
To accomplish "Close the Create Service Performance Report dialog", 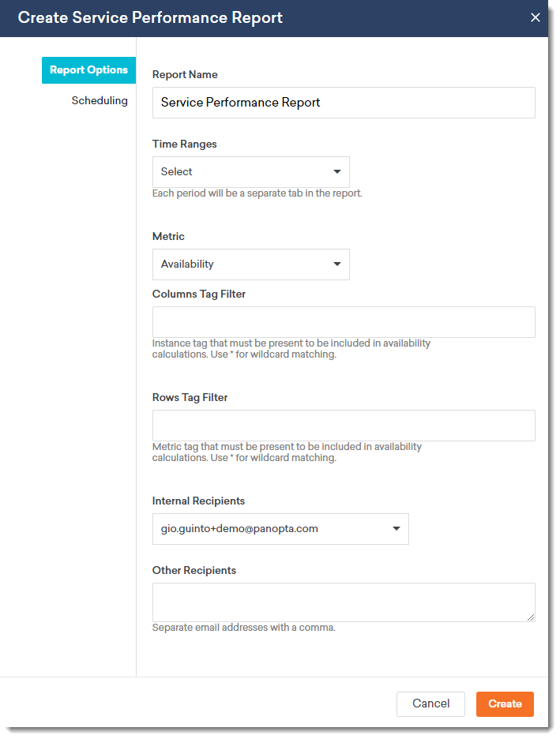I will pyautogui.click(x=536, y=17).
